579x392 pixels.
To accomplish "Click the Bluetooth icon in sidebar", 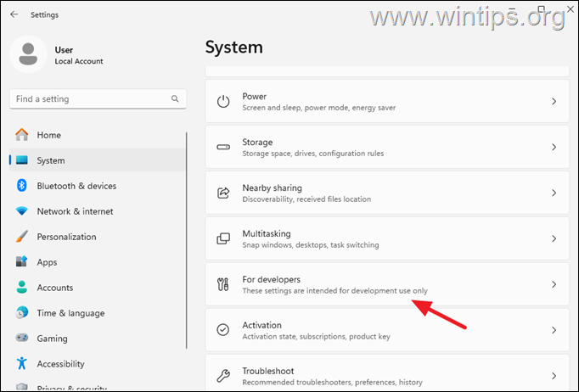I will click(22, 185).
